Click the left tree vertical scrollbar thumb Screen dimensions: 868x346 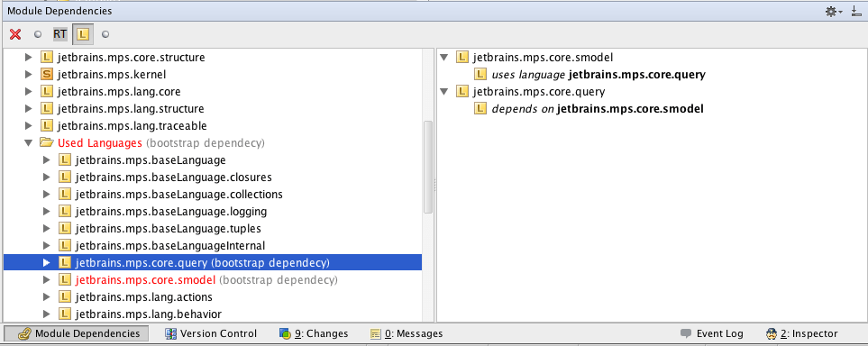428,168
